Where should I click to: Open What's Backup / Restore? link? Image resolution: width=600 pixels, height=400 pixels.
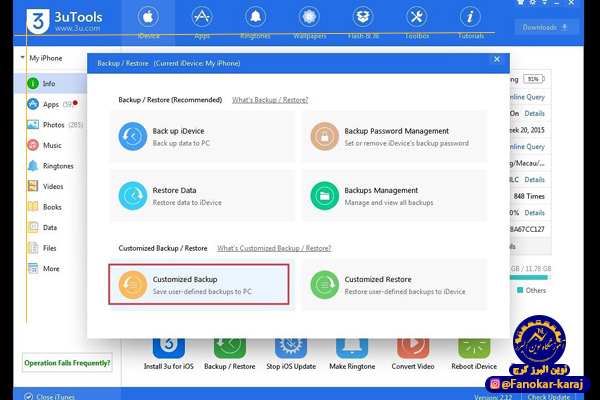[x=270, y=100]
